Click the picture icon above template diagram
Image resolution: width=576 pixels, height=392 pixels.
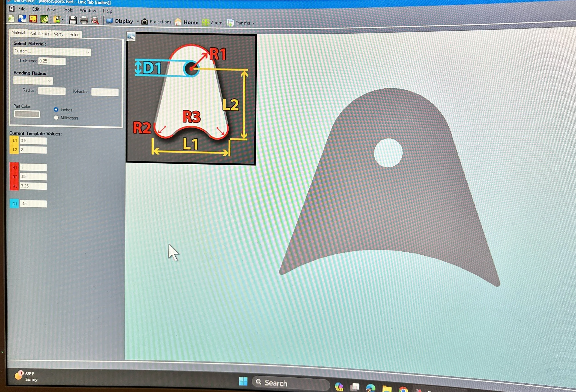(131, 37)
